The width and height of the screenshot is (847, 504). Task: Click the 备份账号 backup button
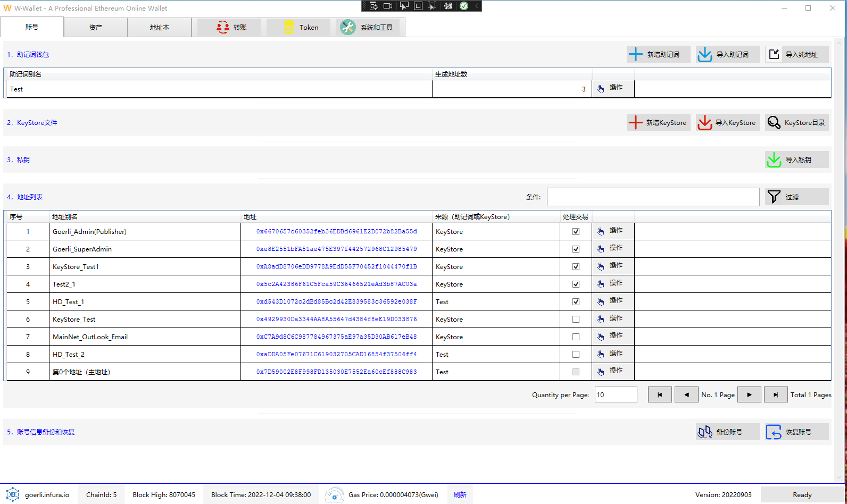(728, 432)
